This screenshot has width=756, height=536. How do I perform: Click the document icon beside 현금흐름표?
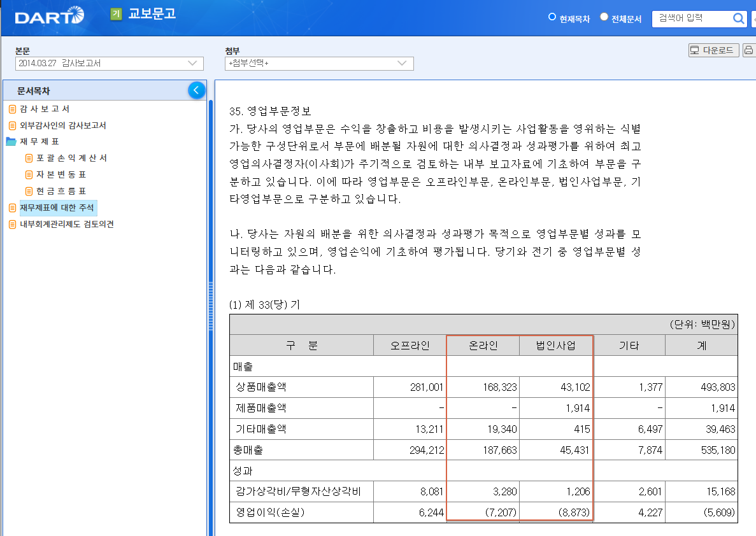click(x=29, y=192)
